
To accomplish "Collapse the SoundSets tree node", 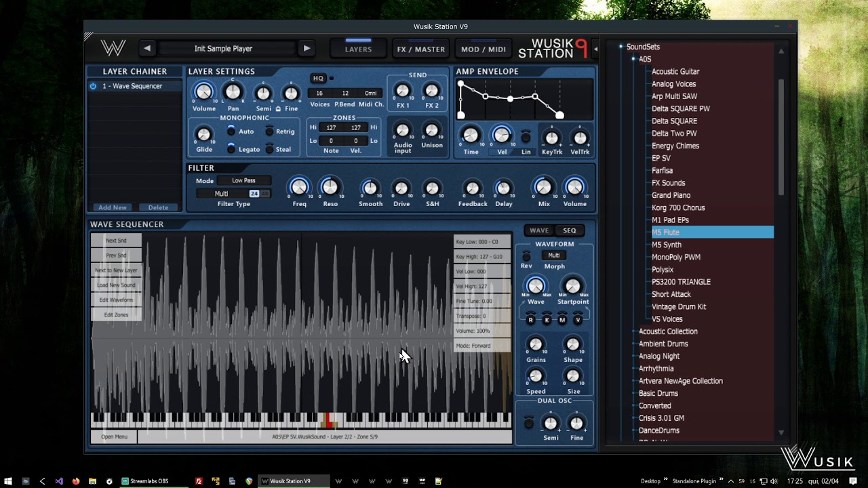I will pos(620,47).
